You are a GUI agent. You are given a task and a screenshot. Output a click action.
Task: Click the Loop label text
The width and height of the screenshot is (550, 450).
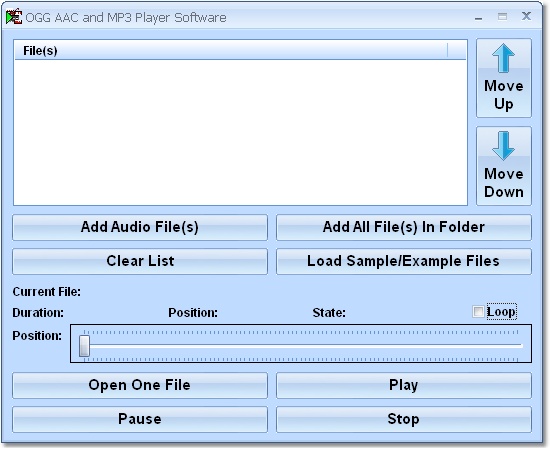coord(501,311)
